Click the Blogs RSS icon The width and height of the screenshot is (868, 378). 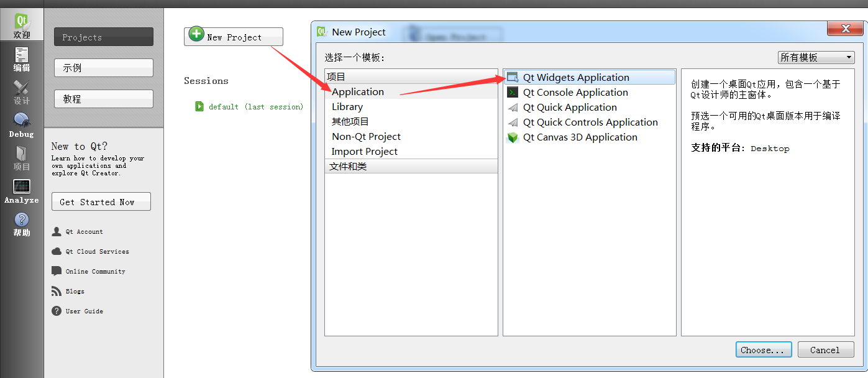click(57, 291)
